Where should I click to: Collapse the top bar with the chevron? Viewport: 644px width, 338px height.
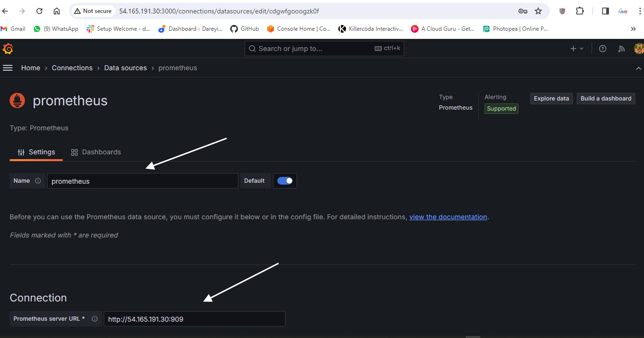(x=639, y=68)
